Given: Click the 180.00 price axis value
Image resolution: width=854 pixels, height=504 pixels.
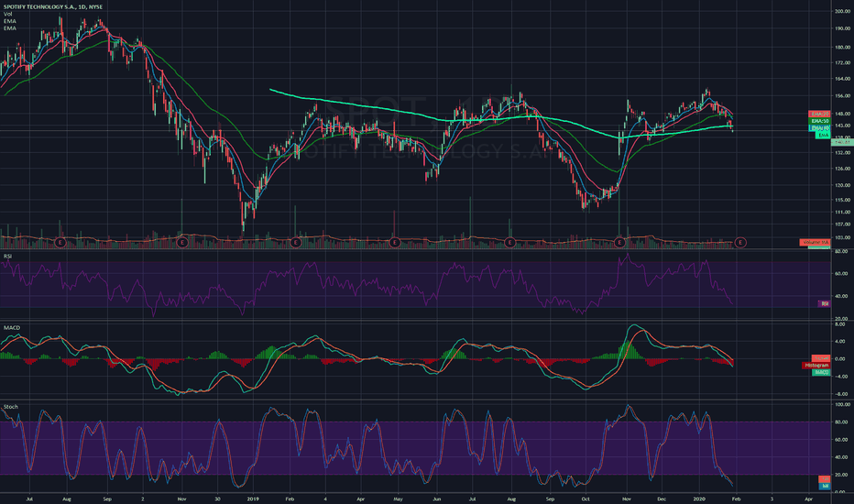Looking at the screenshot, I should pos(843,48).
